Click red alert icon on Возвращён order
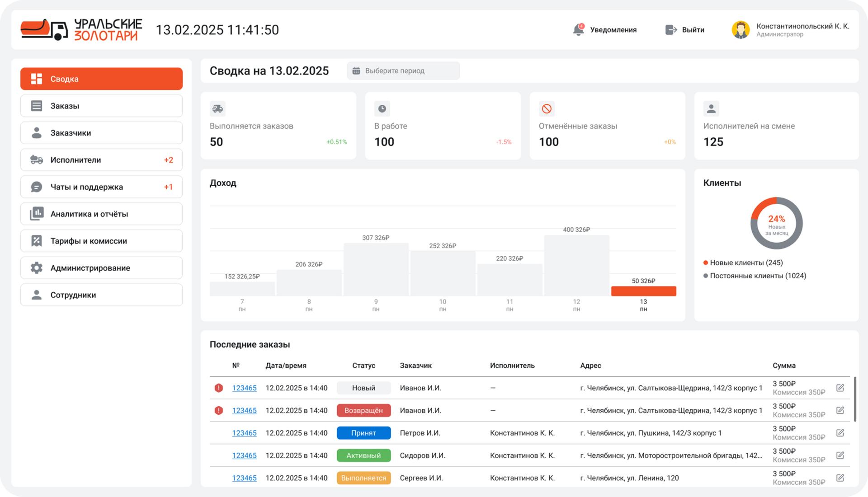Viewport: 868px width, 497px height. click(x=219, y=410)
